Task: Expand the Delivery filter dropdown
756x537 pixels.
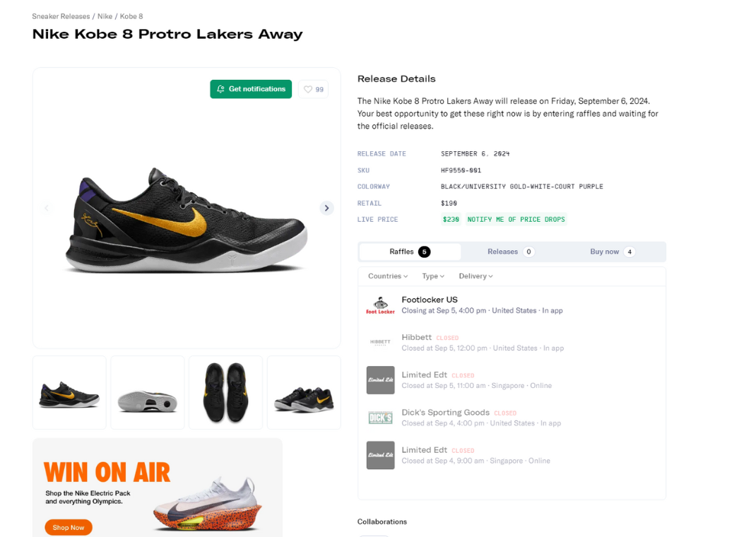Action: pos(476,276)
